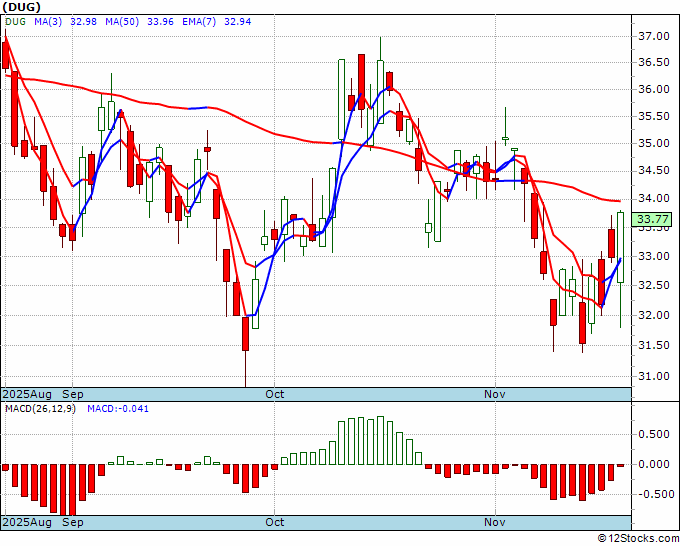Click the 0.000 MACD axis label
This screenshot has height=546, width=680.
[656, 464]
